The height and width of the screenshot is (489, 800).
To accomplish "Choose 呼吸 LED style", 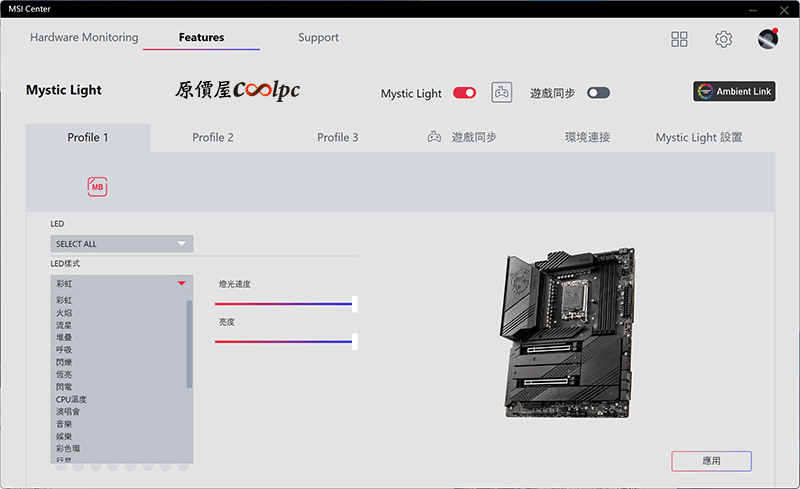I will 64,350.
